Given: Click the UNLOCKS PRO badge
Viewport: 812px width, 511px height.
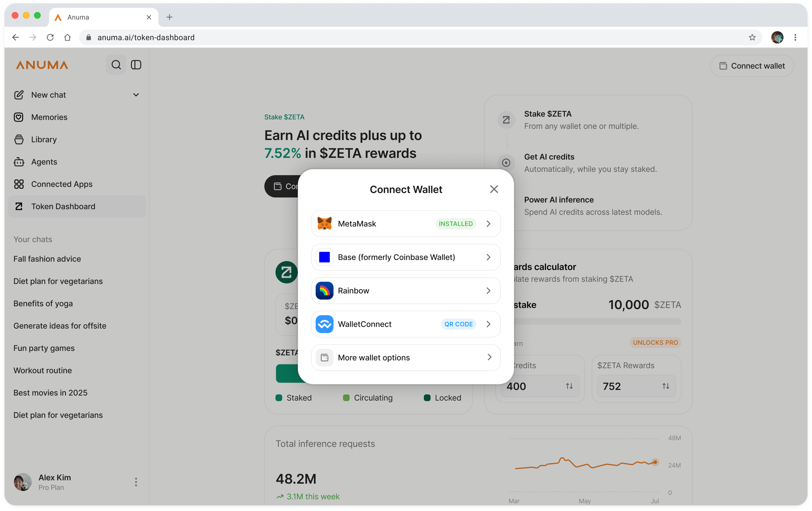Looking at the screenshot, I should click(x=655, y=342).
